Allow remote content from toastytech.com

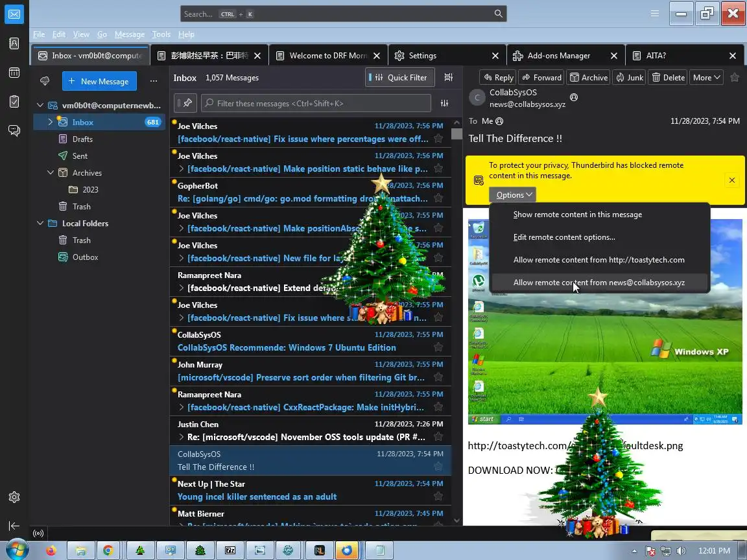point(600,259)
